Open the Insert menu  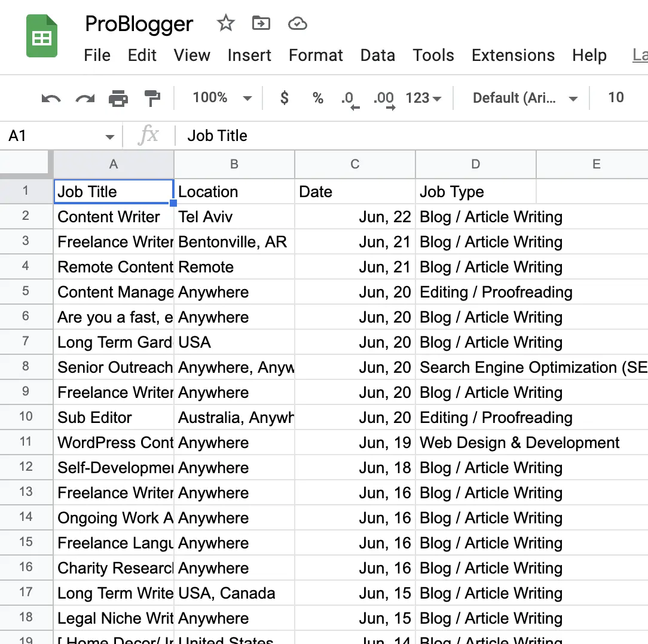(x=249, y=56)
